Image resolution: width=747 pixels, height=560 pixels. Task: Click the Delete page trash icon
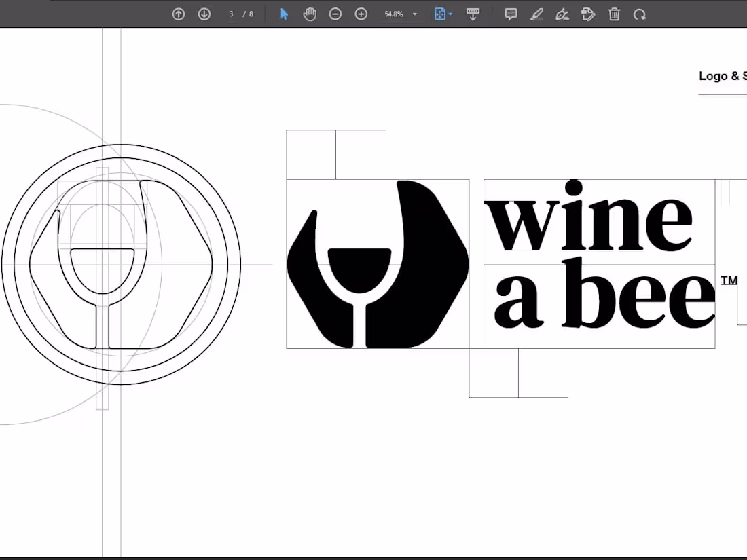614,14
